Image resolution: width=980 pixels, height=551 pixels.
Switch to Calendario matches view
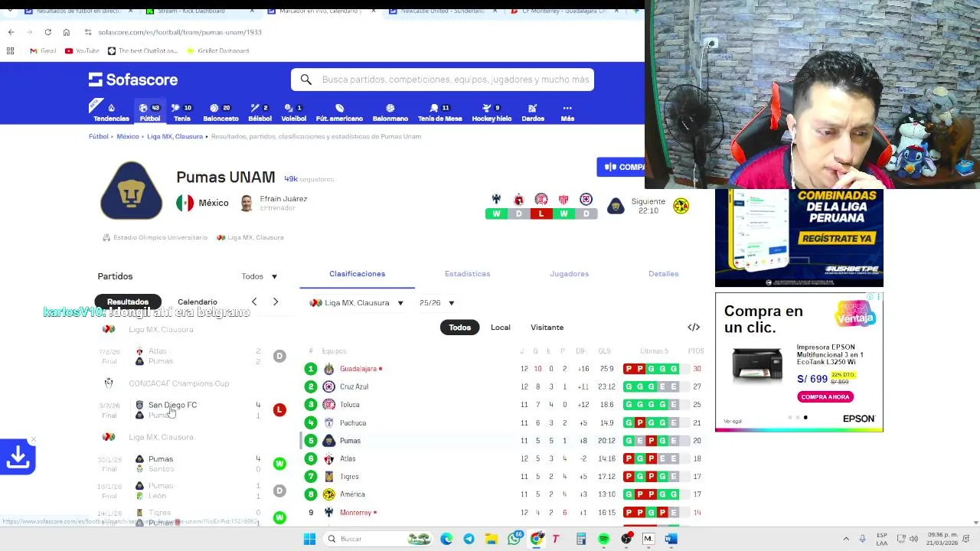click(198, 302)
